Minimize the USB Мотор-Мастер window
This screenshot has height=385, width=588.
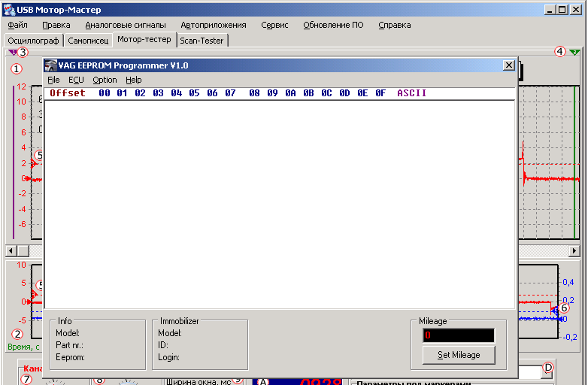(550, 10)
